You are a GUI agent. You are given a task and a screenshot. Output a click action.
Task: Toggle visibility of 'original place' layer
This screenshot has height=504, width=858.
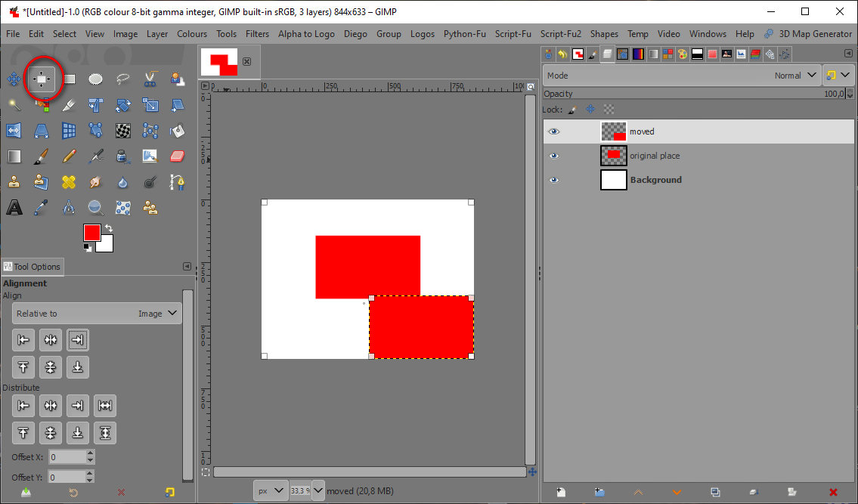(x=554, y=156)
